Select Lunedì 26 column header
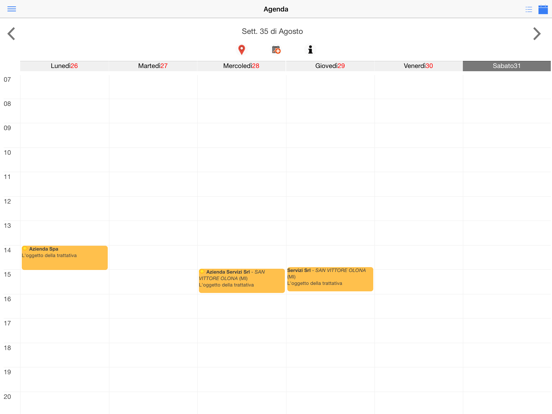The image size is (552, 414). click(64, 66)
